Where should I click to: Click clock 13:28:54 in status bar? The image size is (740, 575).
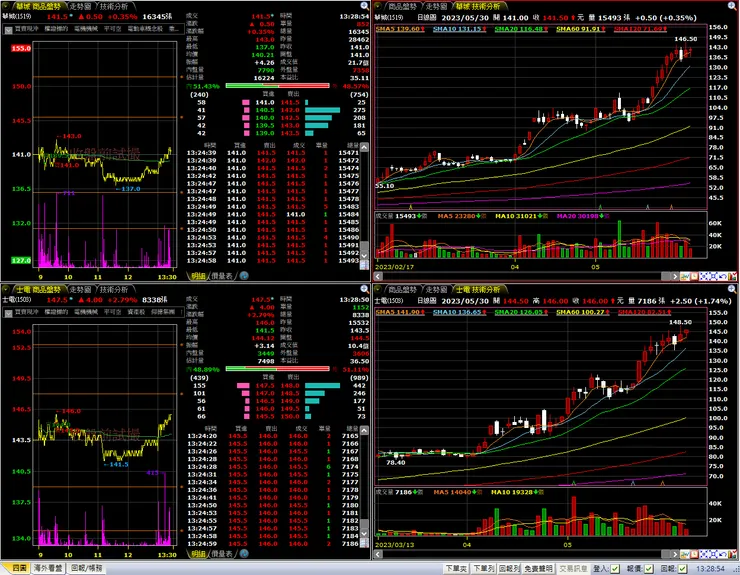[x=710, y=569]
